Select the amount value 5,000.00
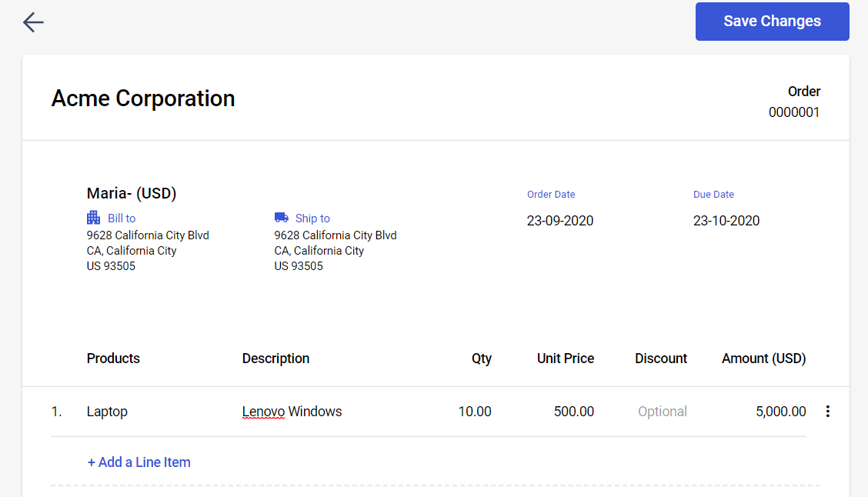The height and width of the screenshot is (497, 868). tap(780, 412)
